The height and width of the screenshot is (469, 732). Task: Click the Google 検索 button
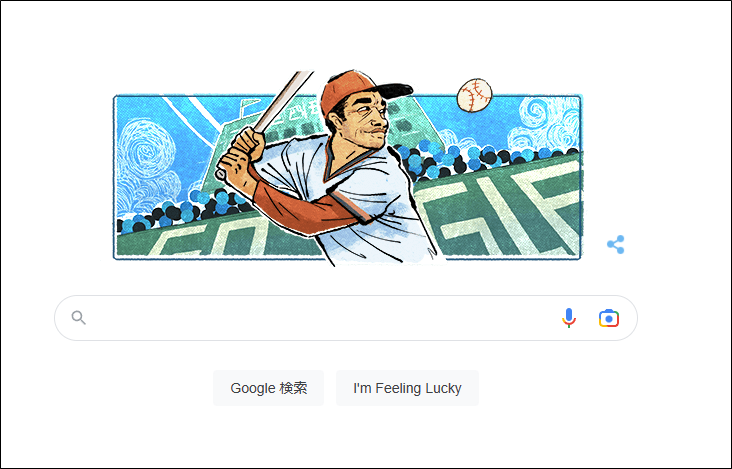[268, 388]
